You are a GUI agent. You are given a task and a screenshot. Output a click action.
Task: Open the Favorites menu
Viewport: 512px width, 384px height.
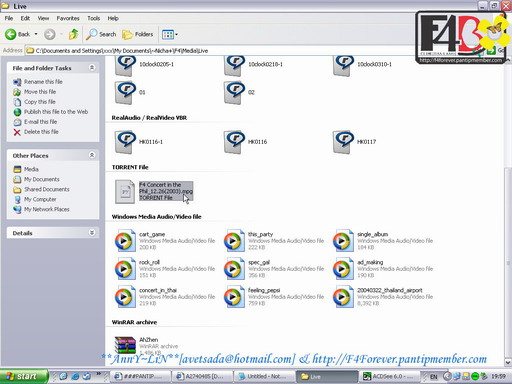click(x=68, y=18)
